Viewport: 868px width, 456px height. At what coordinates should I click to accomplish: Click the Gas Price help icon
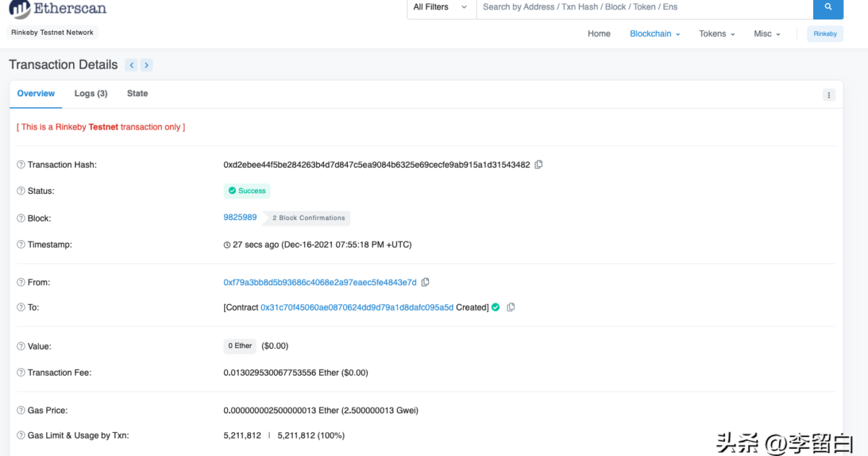tap(21, 410)
